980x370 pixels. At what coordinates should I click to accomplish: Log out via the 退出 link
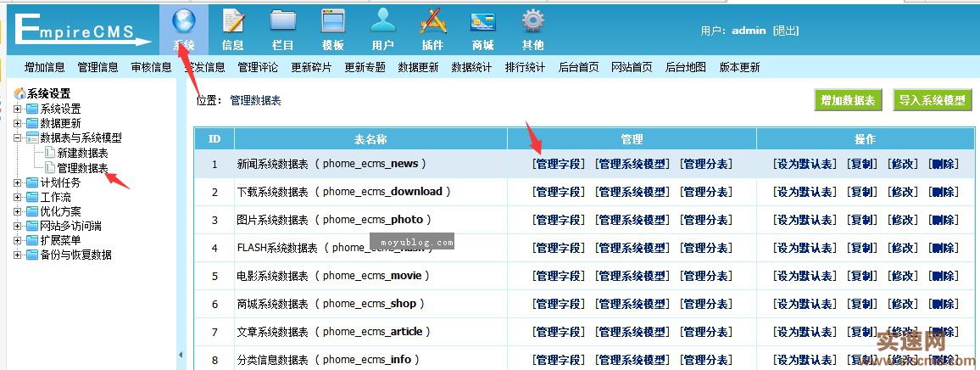point(786,31)
